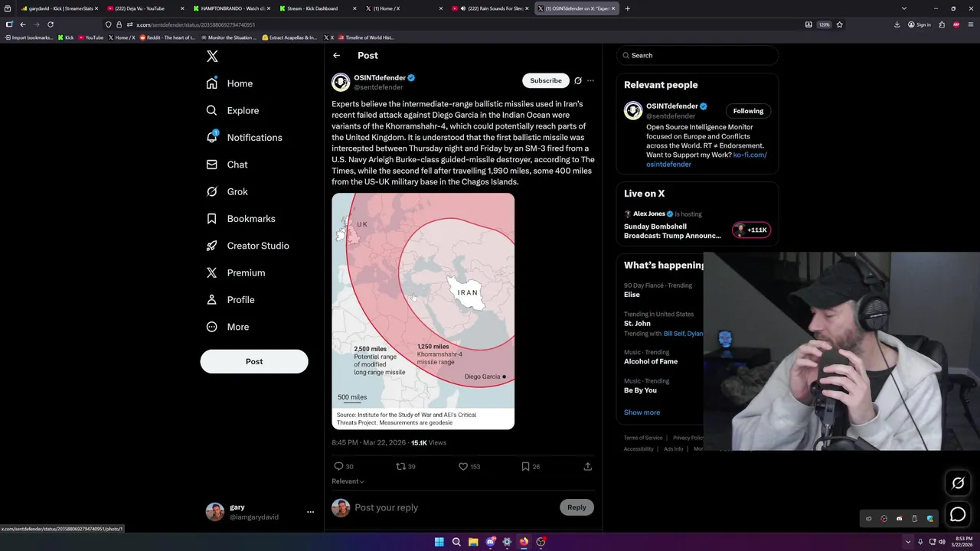
Task: Click the floating Grok button
Action: (958, 483)
